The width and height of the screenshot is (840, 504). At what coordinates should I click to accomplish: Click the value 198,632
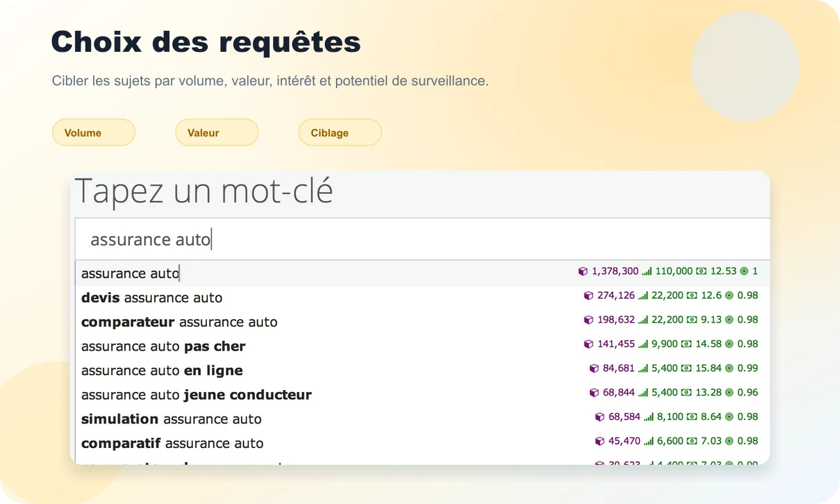[x=616, y=320]
